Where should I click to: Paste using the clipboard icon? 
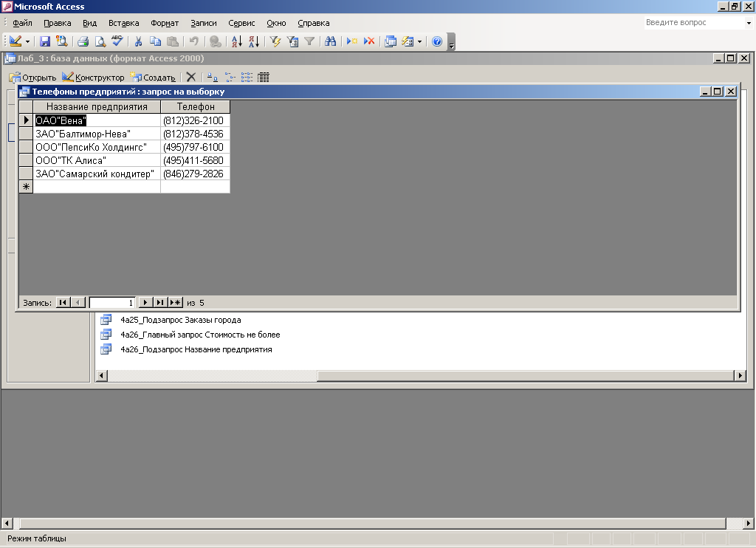[x=172, y=41]
